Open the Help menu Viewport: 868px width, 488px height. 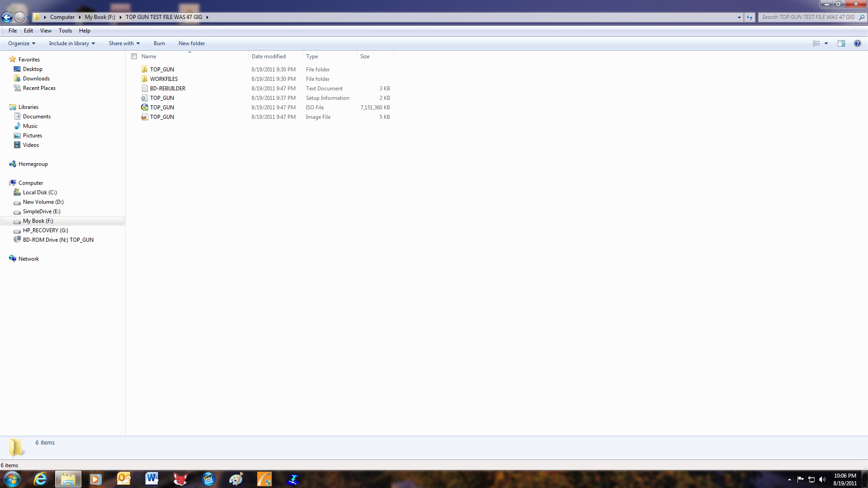coord(85,31)
